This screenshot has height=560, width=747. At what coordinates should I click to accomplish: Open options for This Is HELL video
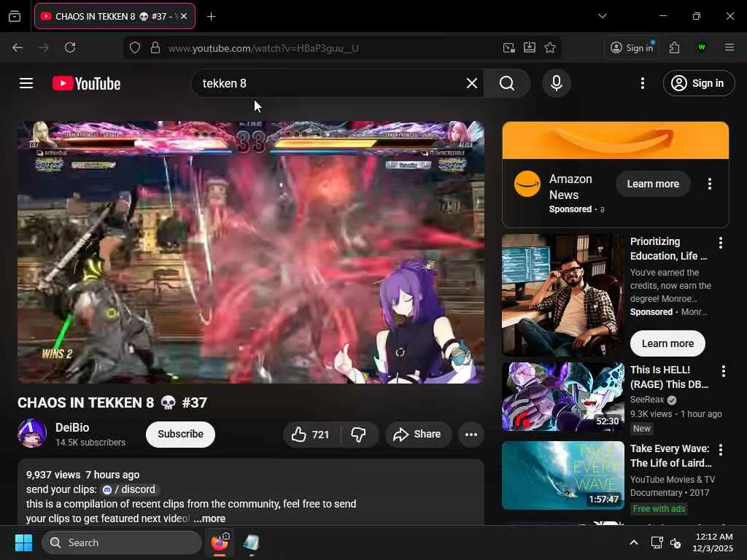pos(723,371)
